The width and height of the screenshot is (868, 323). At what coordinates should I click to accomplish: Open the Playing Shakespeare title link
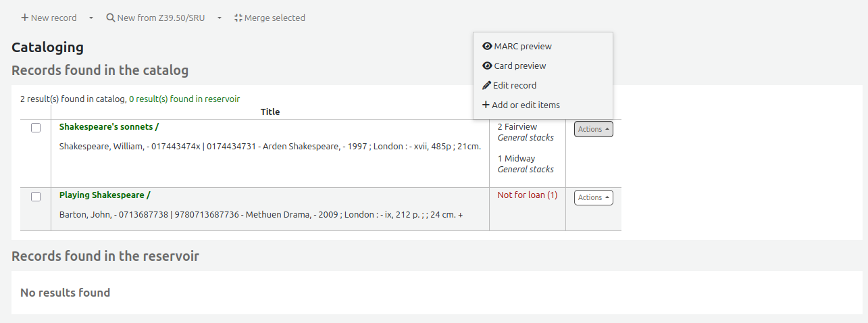(105, 195)
